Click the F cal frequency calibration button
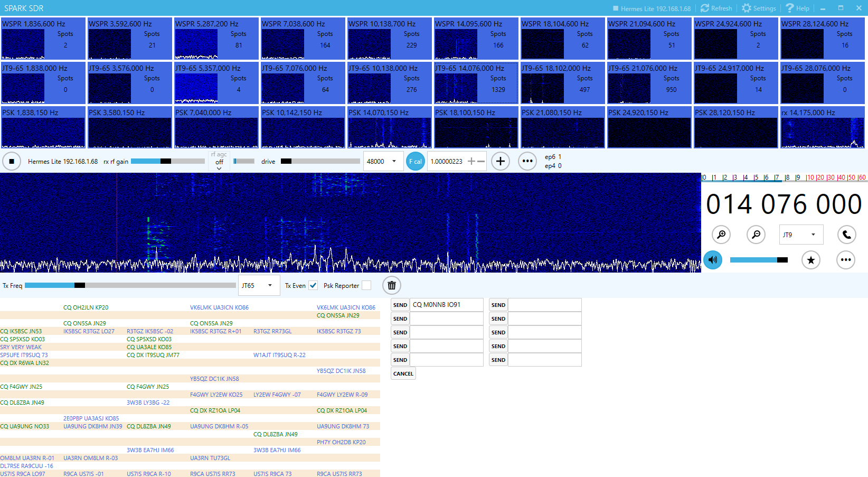This screenshot has height=477, width=868. (x=415, y=161)
